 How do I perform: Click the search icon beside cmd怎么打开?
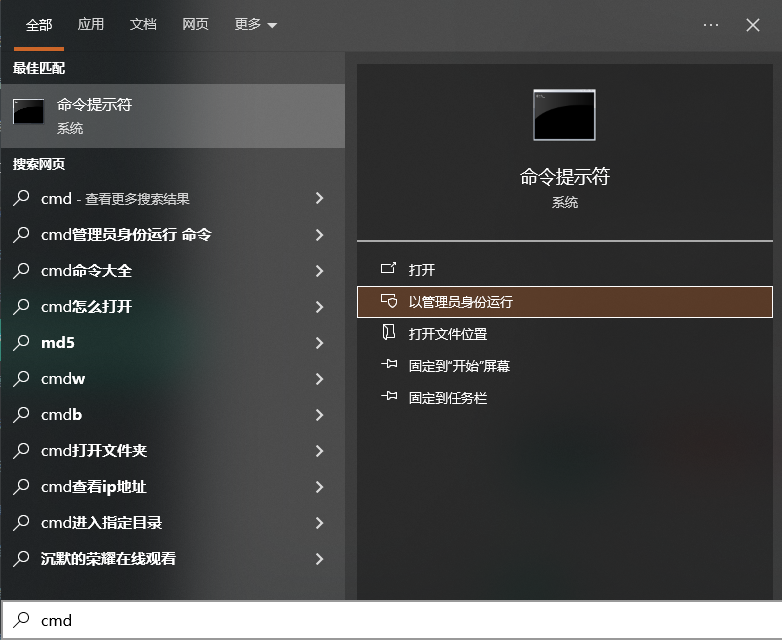click(21, 306)
